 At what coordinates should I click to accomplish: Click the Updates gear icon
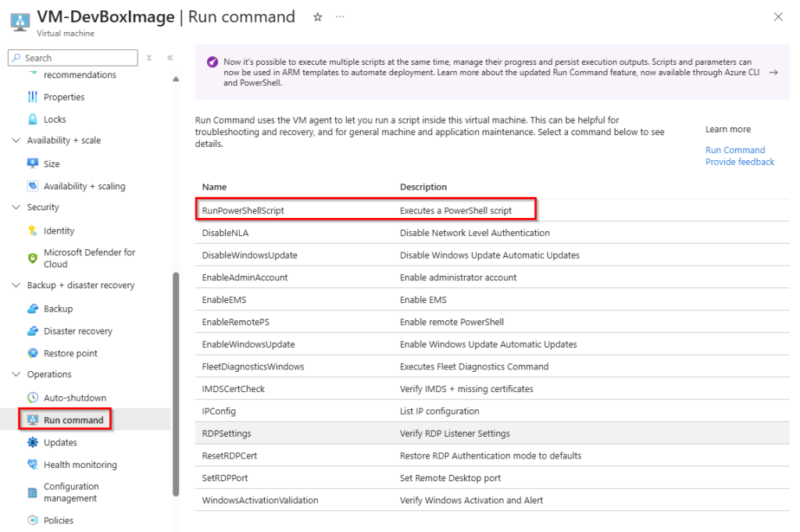tap(33, 442)
